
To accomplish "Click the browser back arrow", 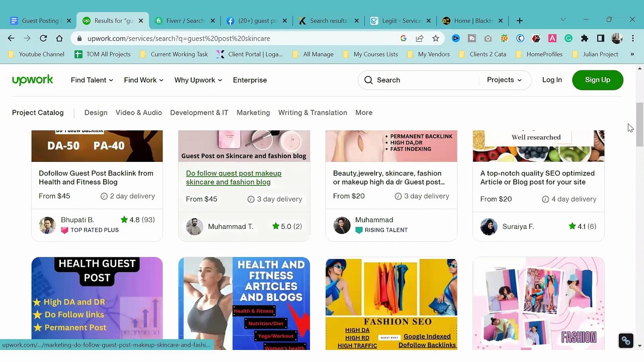I will (11, 38).
